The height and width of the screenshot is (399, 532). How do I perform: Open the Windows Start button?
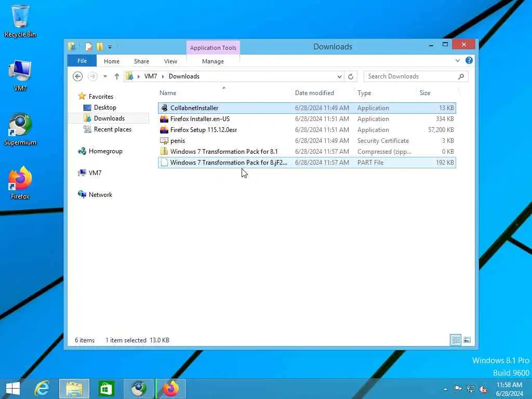(x=13, y=389)
